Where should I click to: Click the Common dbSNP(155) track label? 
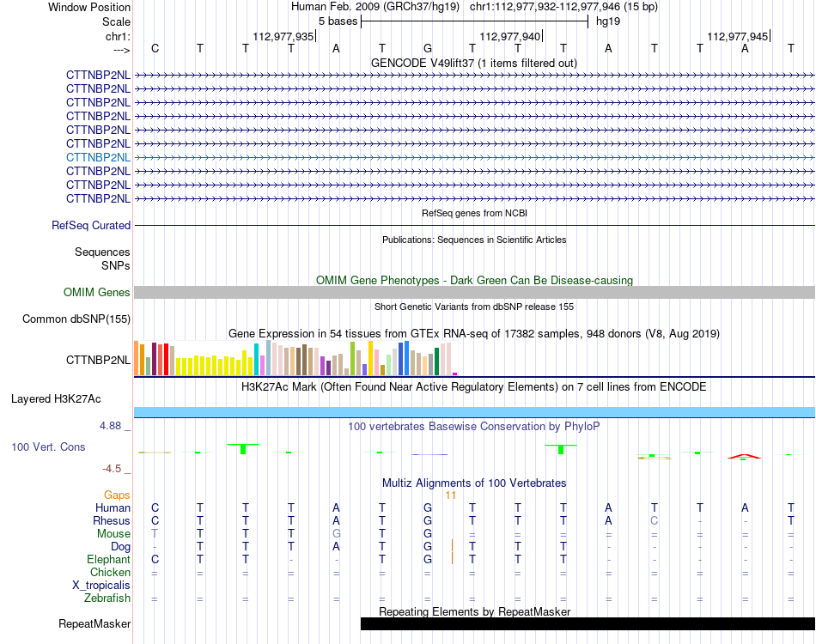(x=76, y=319)
